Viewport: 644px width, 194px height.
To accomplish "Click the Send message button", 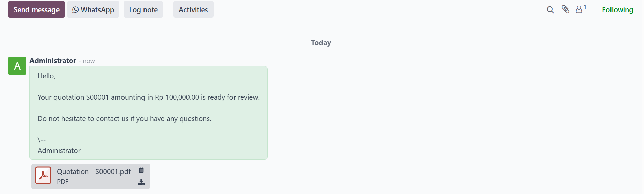I will pos(37,9).
